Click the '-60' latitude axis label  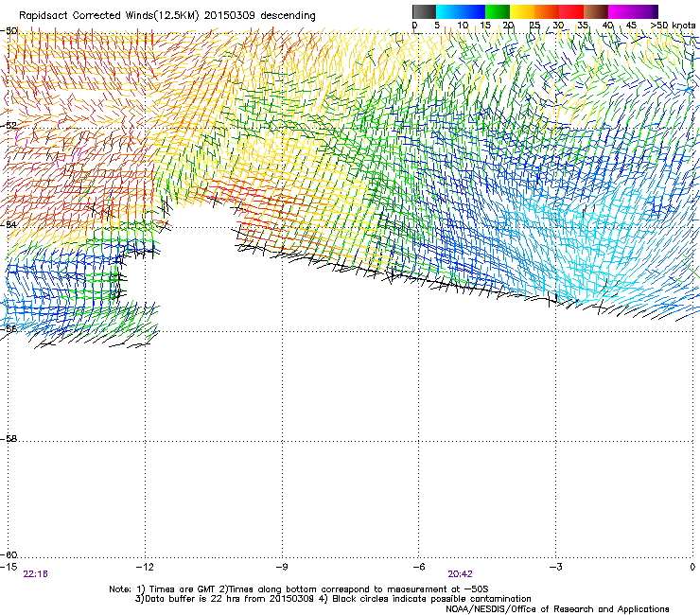point(9,554)
